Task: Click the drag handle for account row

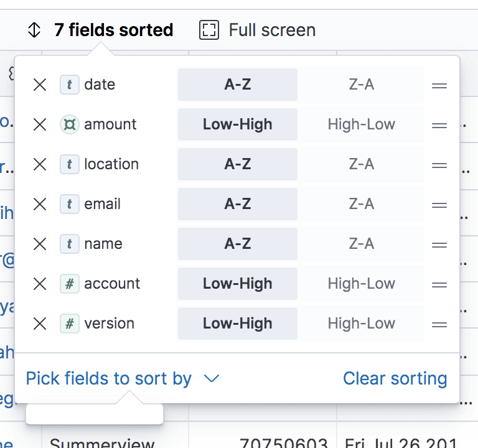Action: tap(439, 284)
